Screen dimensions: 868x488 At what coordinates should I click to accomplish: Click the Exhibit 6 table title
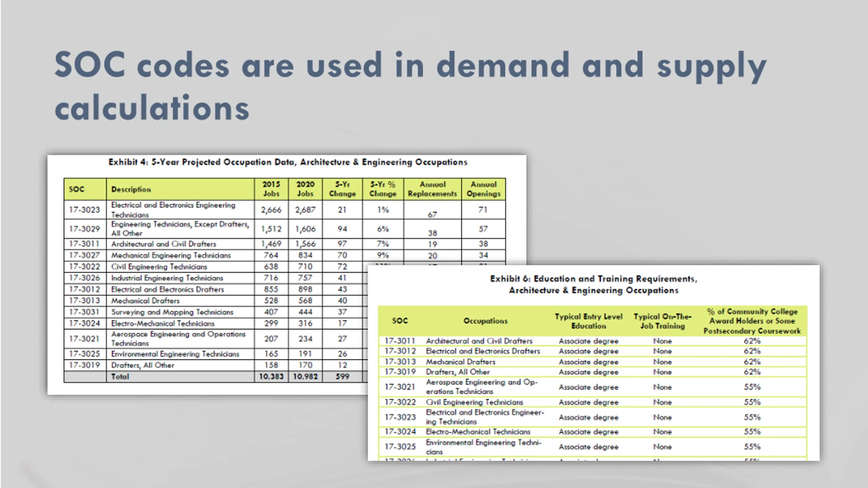[594, 285]
